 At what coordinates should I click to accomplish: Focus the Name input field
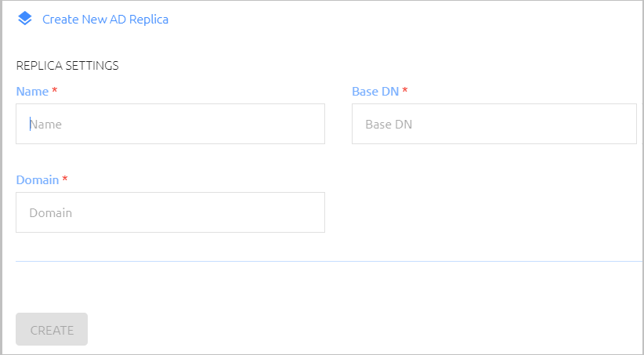171,124
